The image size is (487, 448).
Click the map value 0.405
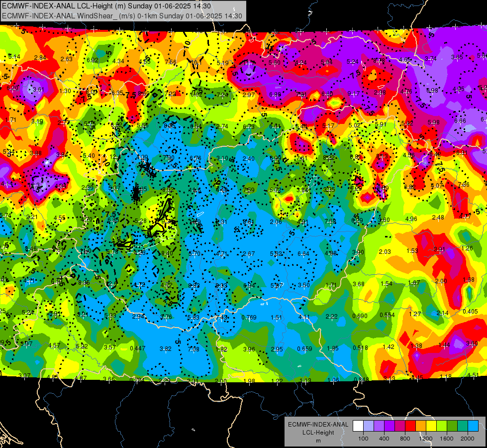coord(470,312)
